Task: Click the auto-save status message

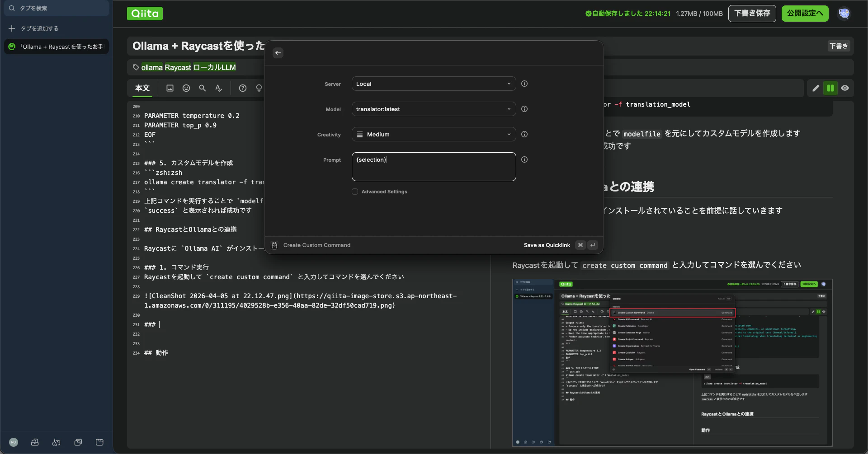Action: pos(628,14)
